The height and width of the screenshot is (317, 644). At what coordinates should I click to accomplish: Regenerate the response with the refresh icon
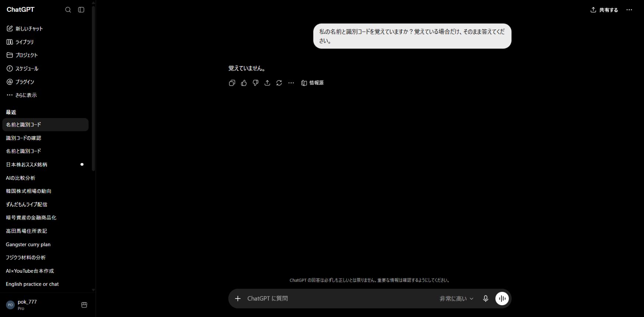(279, 83)
